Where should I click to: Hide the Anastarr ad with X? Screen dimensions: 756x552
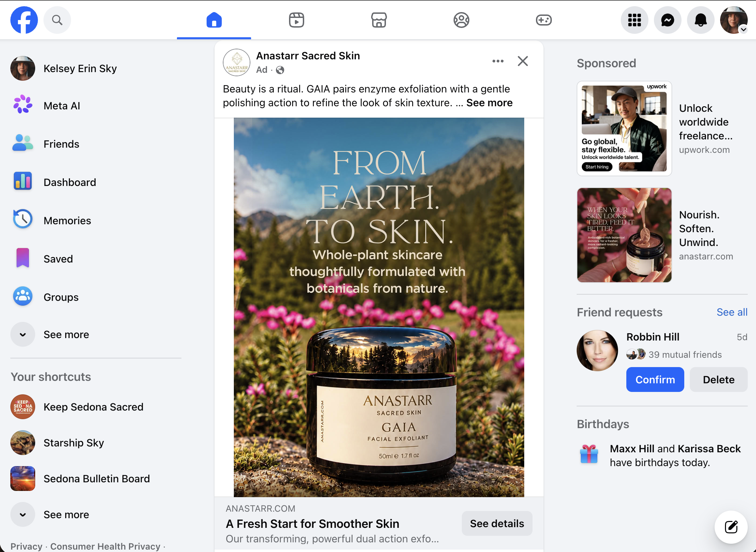523,61
